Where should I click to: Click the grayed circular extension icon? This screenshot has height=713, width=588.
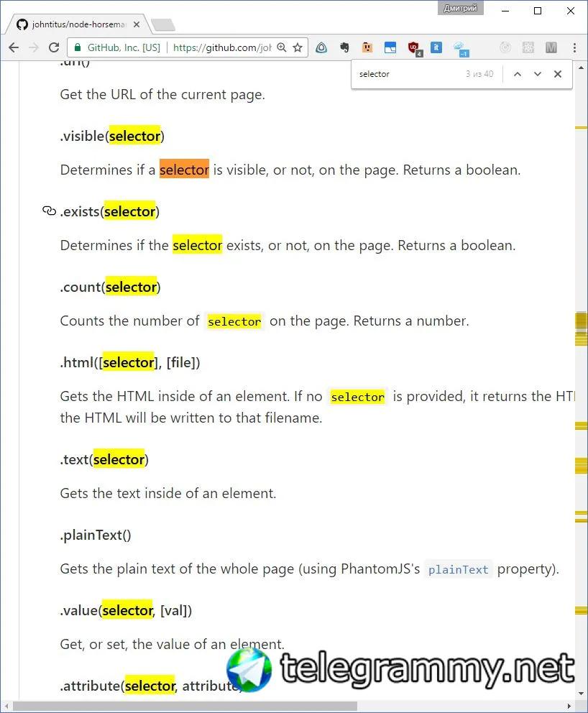point(505,47)
